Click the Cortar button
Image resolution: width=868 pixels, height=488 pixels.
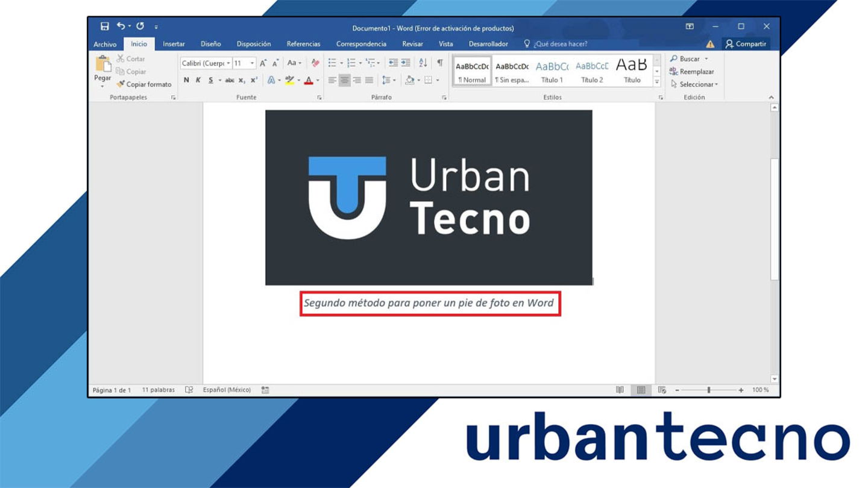[x=131, y=59]
